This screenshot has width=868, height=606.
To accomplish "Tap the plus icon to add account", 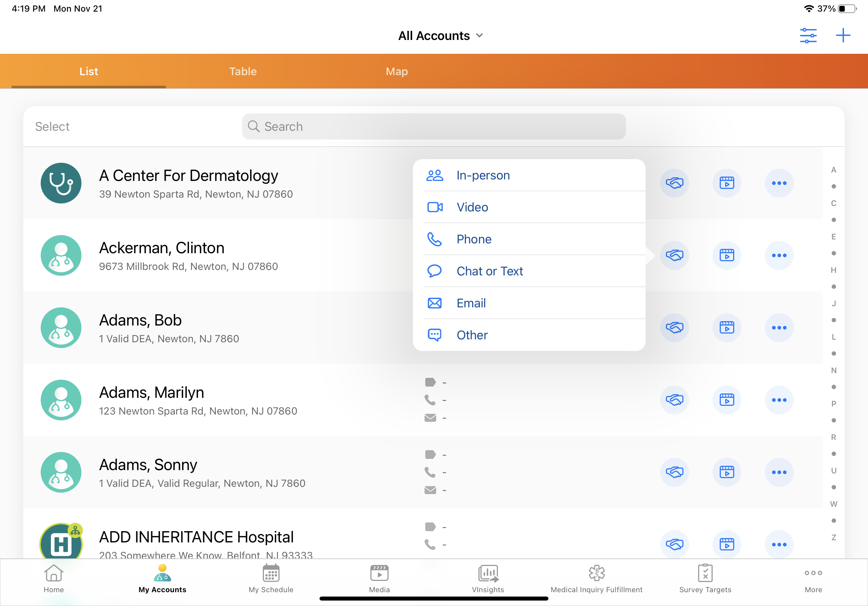I will tap(843, 36).
